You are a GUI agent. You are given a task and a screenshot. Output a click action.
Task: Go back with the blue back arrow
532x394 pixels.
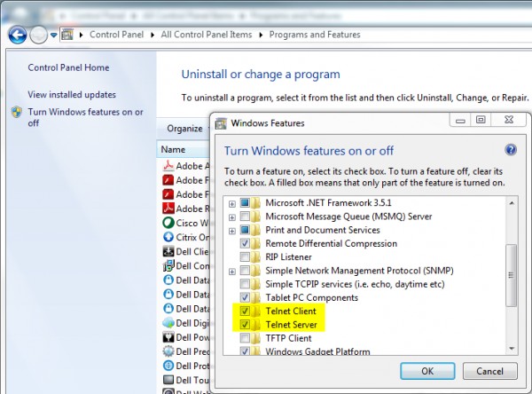(18, 35)
